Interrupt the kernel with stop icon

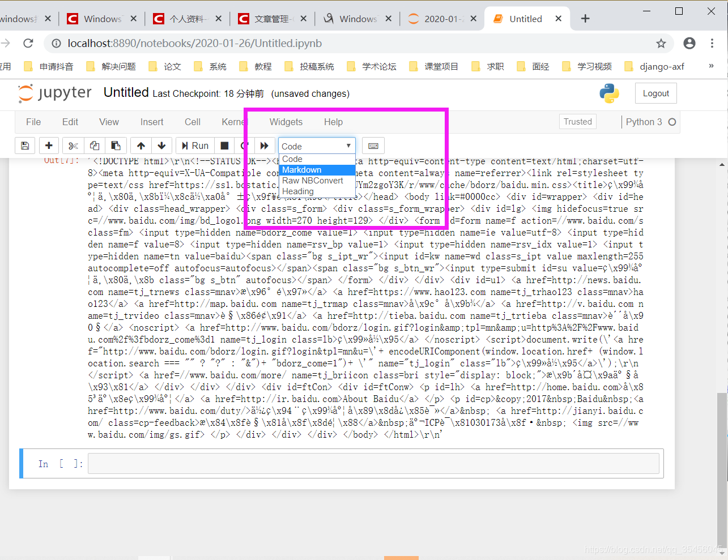click(224, 146)
